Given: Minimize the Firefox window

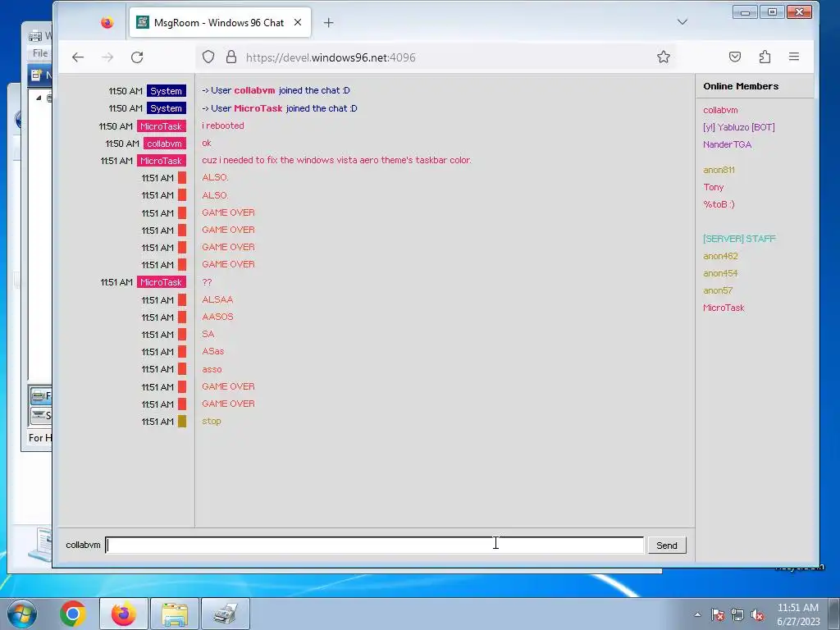Looking at the screenshot, I should pos(745,11).
